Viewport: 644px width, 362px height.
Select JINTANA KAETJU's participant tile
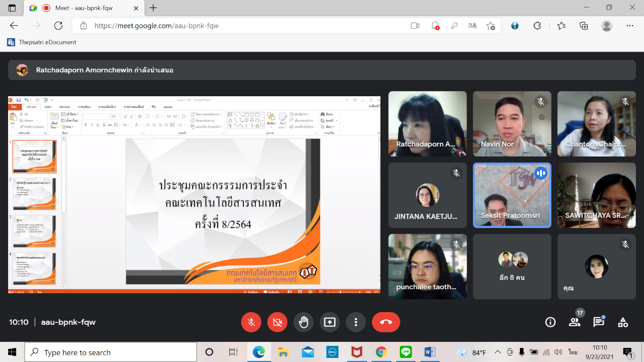428,195
